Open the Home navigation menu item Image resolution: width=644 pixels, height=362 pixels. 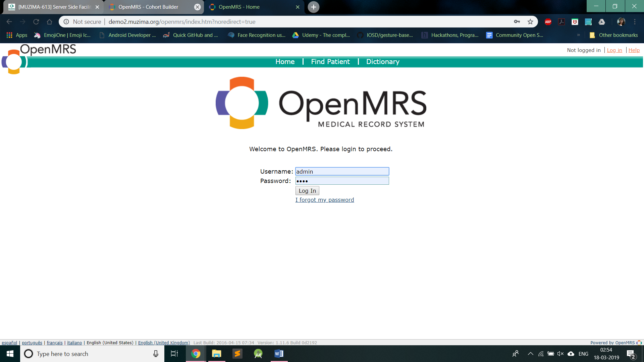(x=285, y=62)
